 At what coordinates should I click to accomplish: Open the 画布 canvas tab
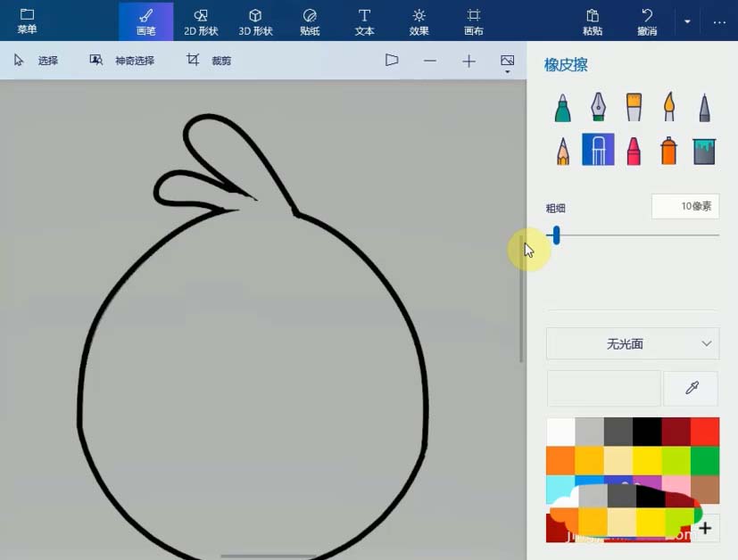[474, 21]
